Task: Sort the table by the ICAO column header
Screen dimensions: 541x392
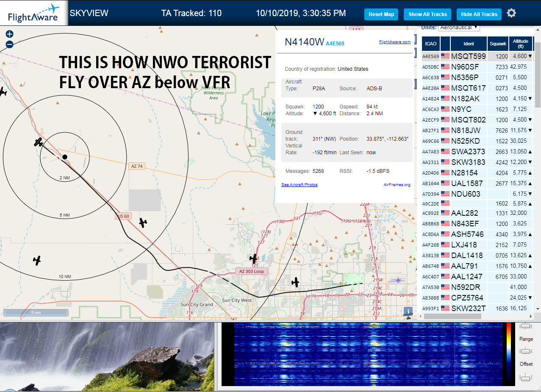Action: pyautogui.click(x=430, y=44)
